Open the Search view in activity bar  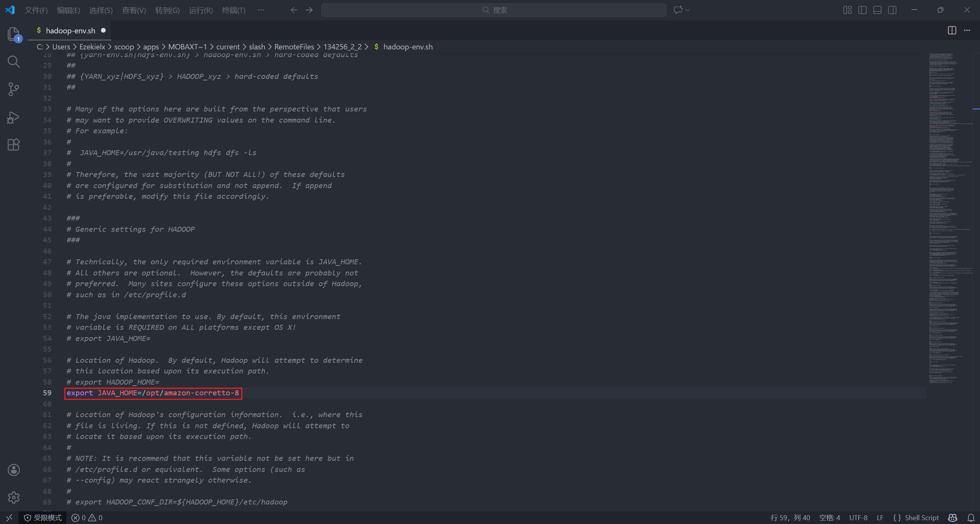[x=13, y=61]
